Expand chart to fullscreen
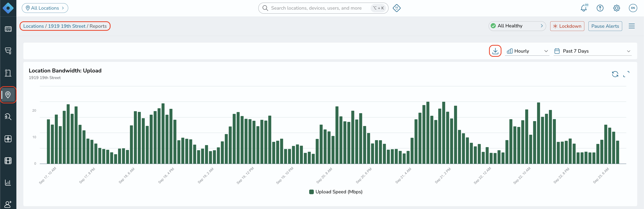The image size is (644, 209). click(x=626, y=74)
